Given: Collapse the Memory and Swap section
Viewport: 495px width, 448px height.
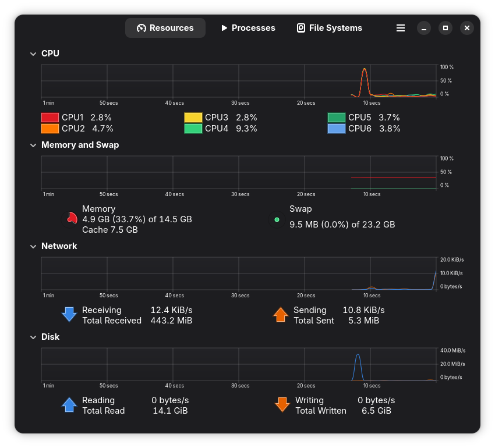Looking at the screenshot, I should 33,145.
